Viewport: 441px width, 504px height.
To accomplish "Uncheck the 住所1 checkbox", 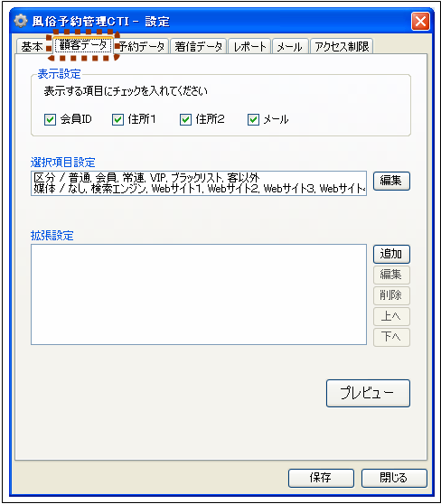I will coord(117,119).
